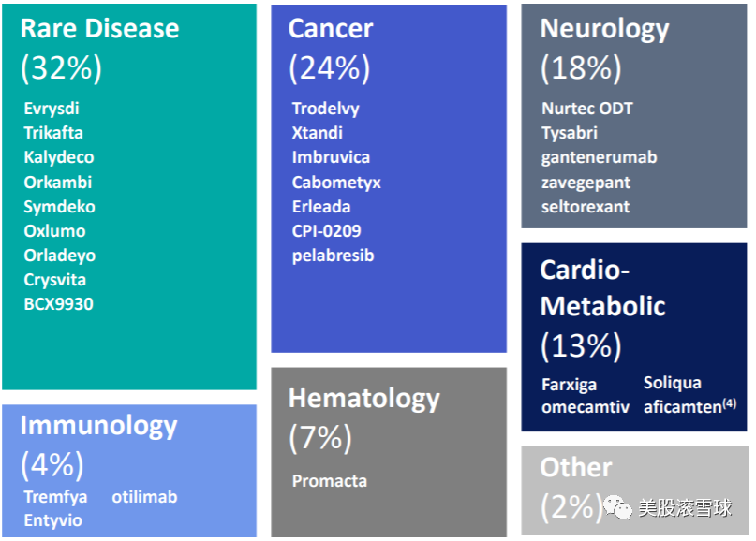Screen dimensions: 756x541
Task: Click Promacta under Hematology
Action: coord(329,481)
